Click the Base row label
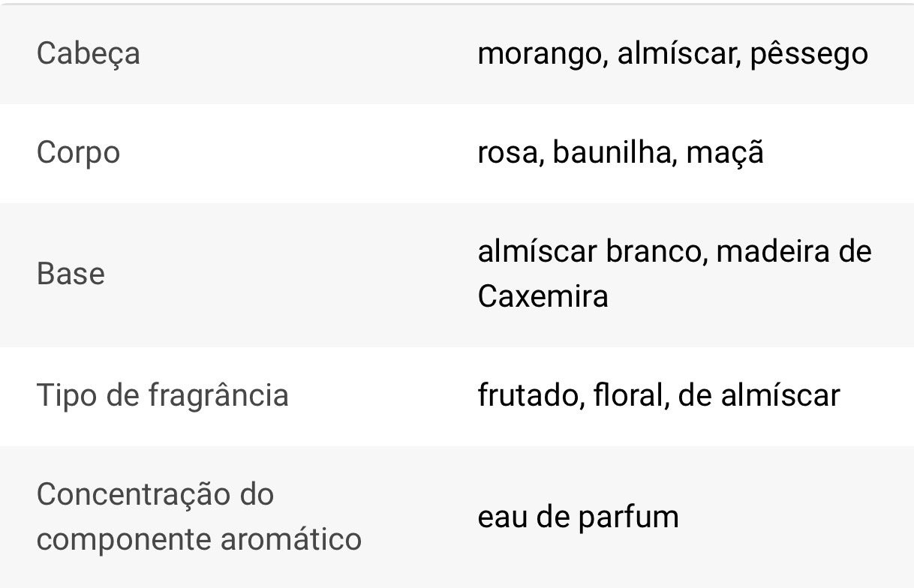Image resolution: width=914 pixels, height=588 pixels. tap(71, 274)
